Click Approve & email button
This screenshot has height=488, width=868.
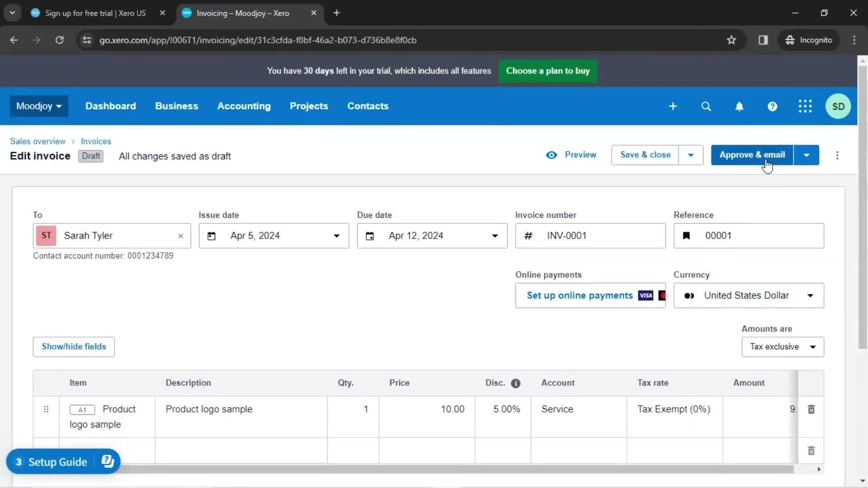coord(752,155)
